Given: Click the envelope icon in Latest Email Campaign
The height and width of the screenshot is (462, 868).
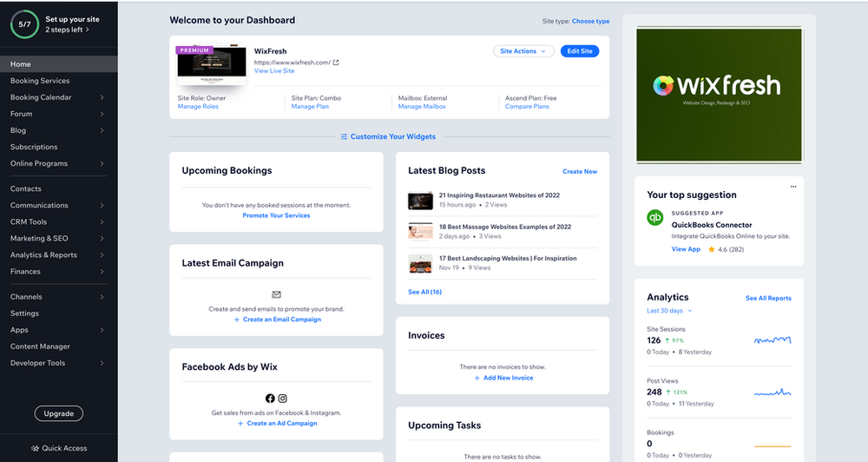Looking at the screenshot, I should 276,294.
